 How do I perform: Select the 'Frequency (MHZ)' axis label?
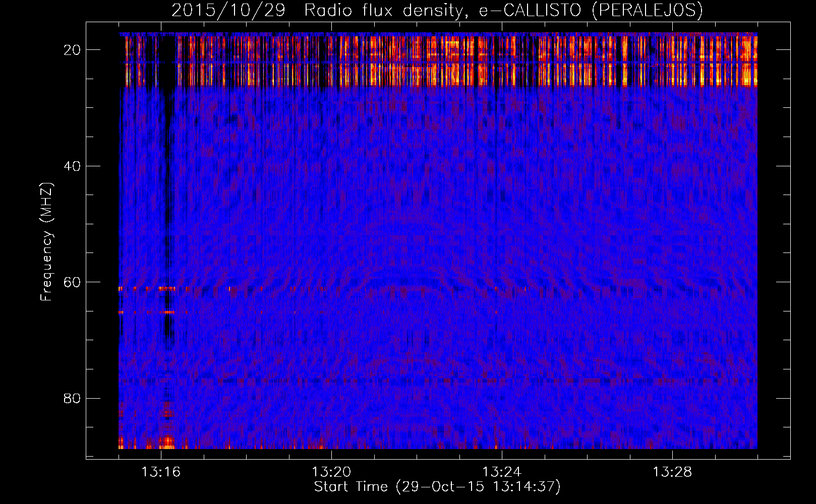(46, 242)
